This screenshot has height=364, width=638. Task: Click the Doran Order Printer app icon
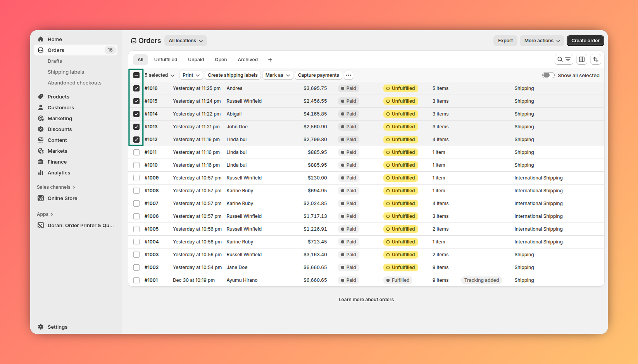pyautogui.click(x=41, y=225)
